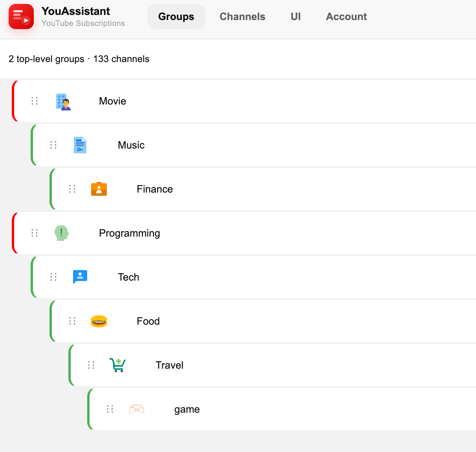Switch to the Groups tab
This screenshot has height=452, width=476.
pos(176,17)
